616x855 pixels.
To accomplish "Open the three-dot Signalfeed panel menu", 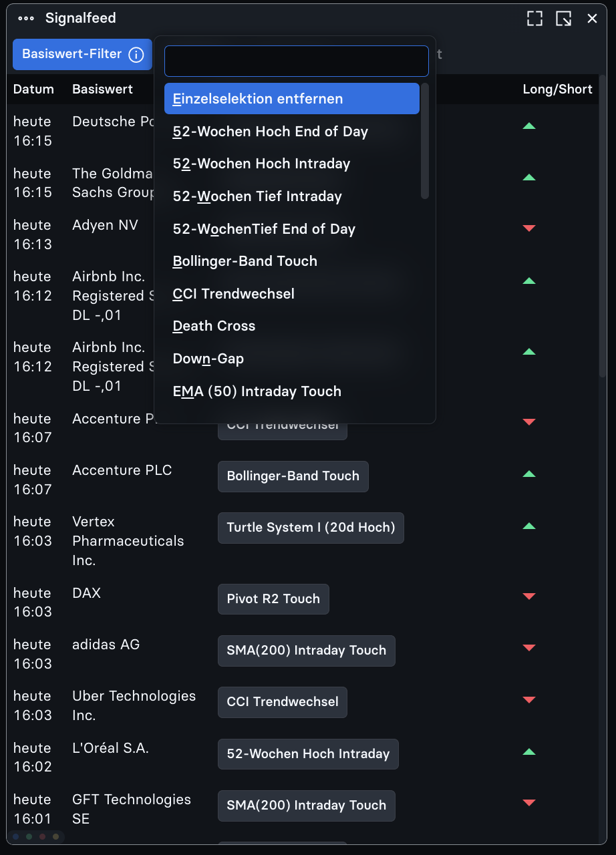I will coord(26,19).
